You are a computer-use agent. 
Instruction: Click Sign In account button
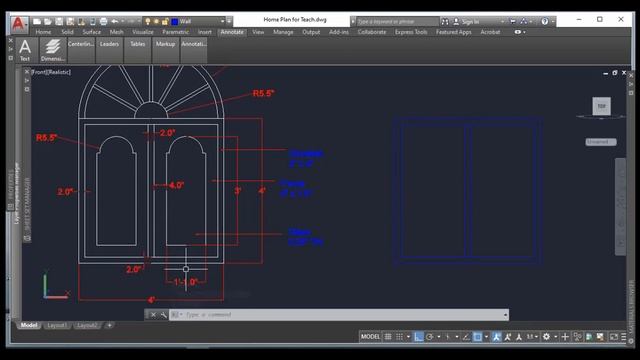point(468,21)
